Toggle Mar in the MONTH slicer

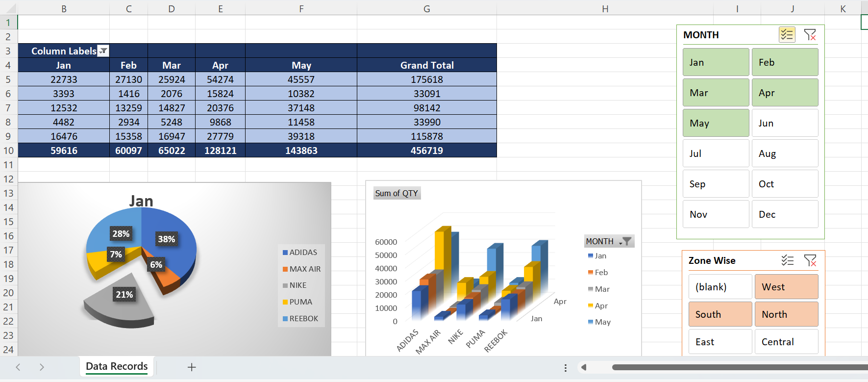pos(716,93)
